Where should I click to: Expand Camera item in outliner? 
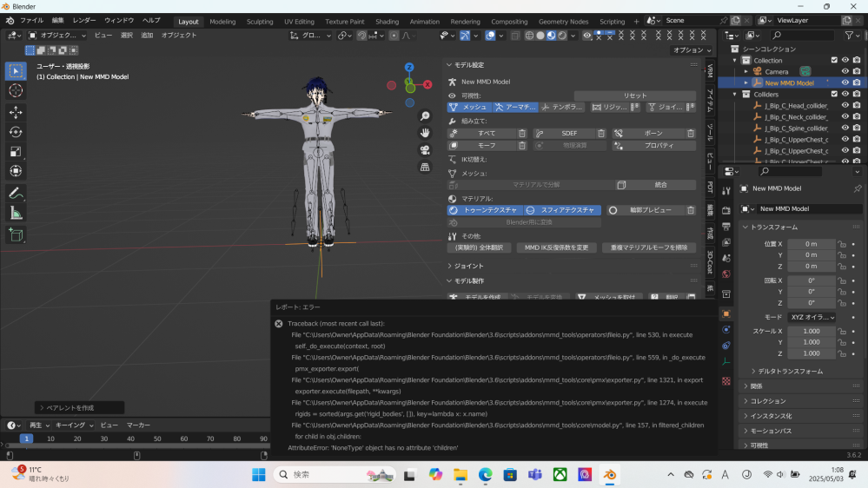[x=745, y=71]
